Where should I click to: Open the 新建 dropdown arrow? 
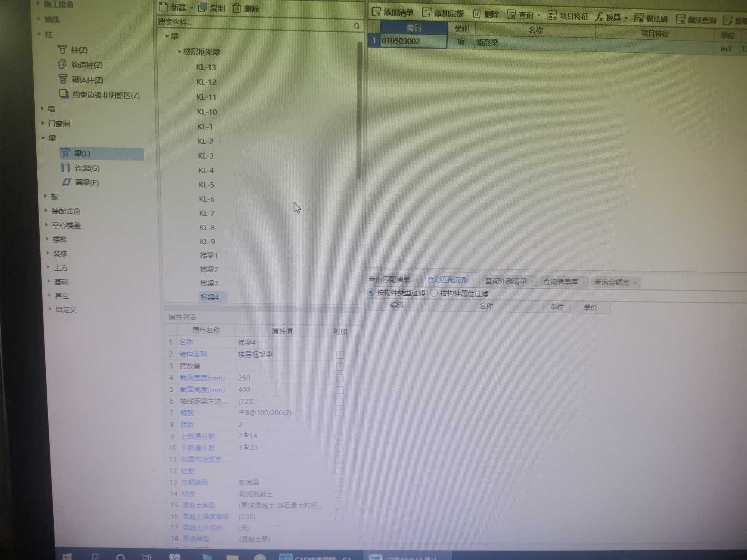point(192,7)
